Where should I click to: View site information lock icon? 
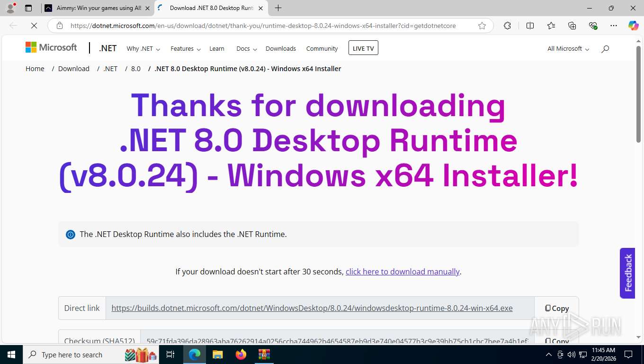point(60,26)
